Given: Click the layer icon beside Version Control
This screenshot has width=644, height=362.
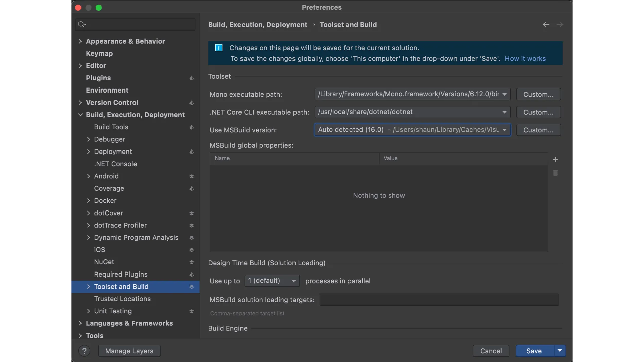Looking at the screenshot, I should click(192, 103).
